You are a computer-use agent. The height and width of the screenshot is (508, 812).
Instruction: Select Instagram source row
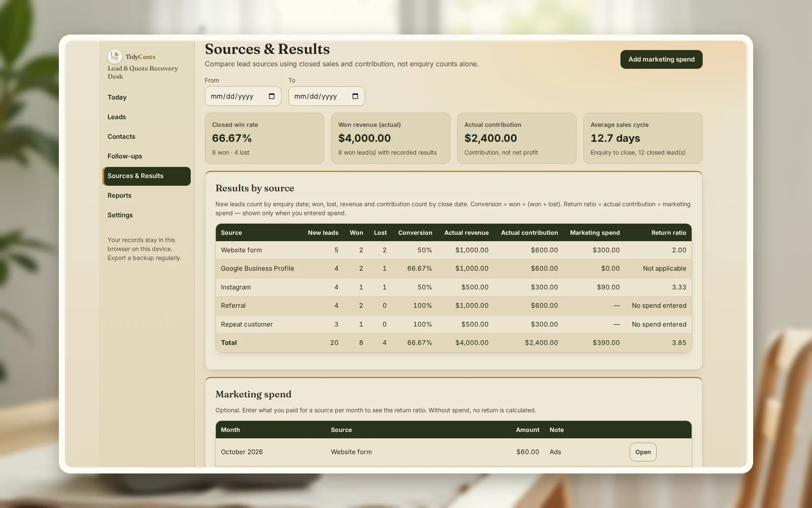(453, 288)
